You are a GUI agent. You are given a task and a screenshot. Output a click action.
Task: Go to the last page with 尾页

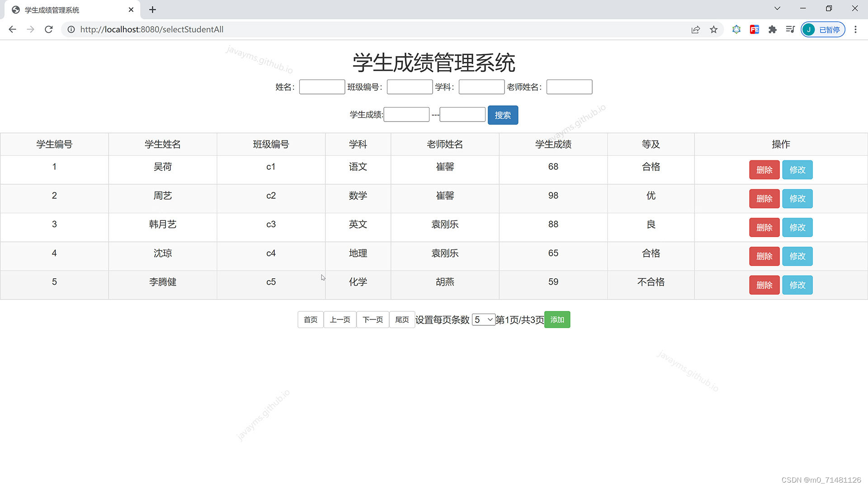[x=401, y=319]
